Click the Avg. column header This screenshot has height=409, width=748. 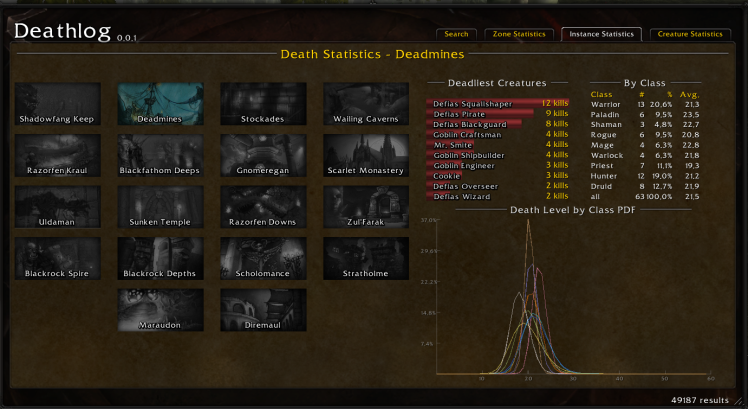(x=689, y=94)
